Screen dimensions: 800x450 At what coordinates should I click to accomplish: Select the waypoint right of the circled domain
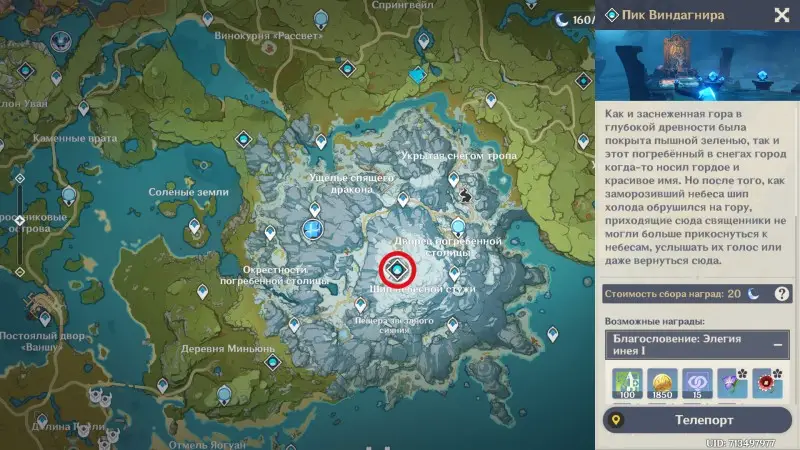[x=454, y=274]
